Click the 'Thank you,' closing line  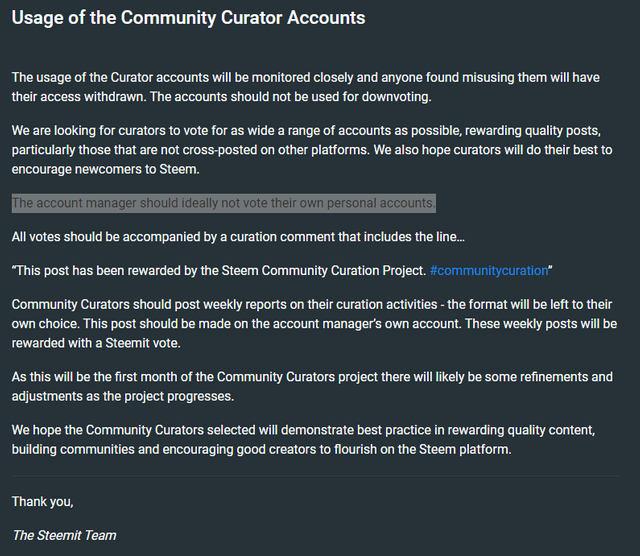point(42,502)
